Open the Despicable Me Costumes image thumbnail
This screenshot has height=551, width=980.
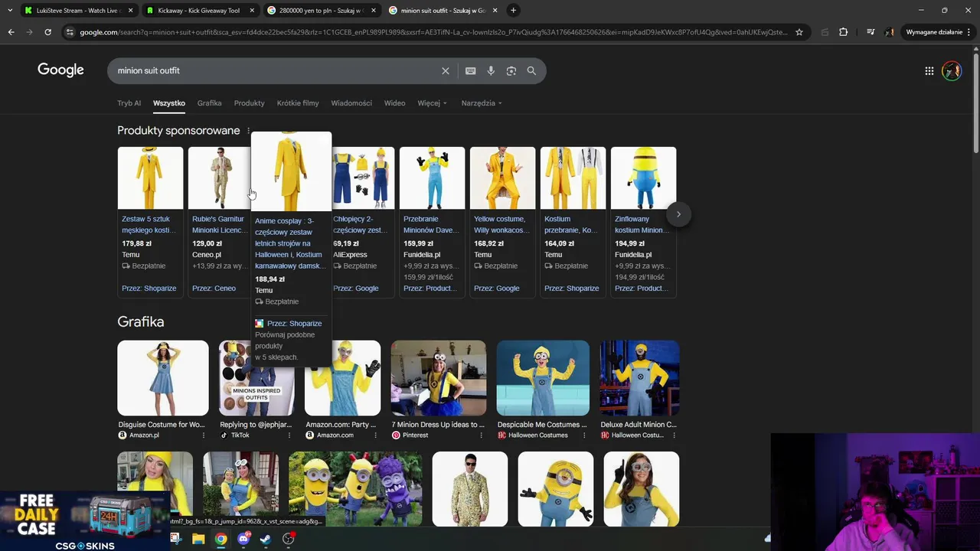(543, 378)
